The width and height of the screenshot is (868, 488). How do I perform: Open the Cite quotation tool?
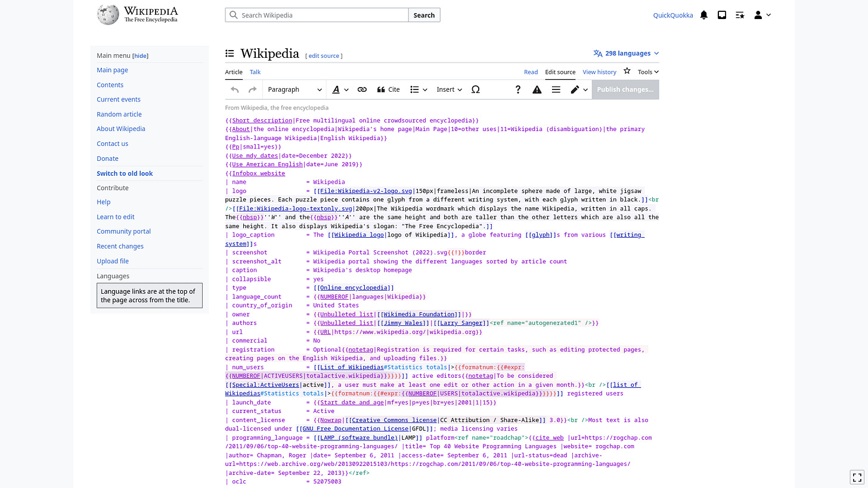coord(389,89)
